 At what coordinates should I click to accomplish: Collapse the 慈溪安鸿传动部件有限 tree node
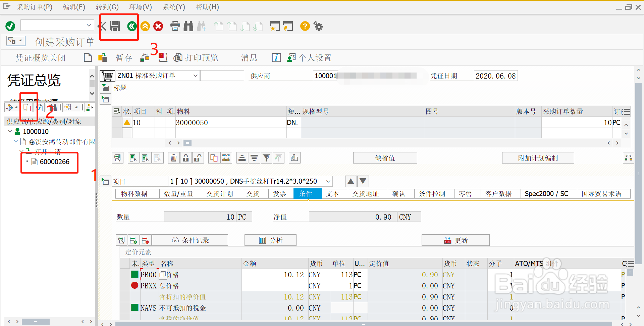pyautogui.click(x=16, y=141)
